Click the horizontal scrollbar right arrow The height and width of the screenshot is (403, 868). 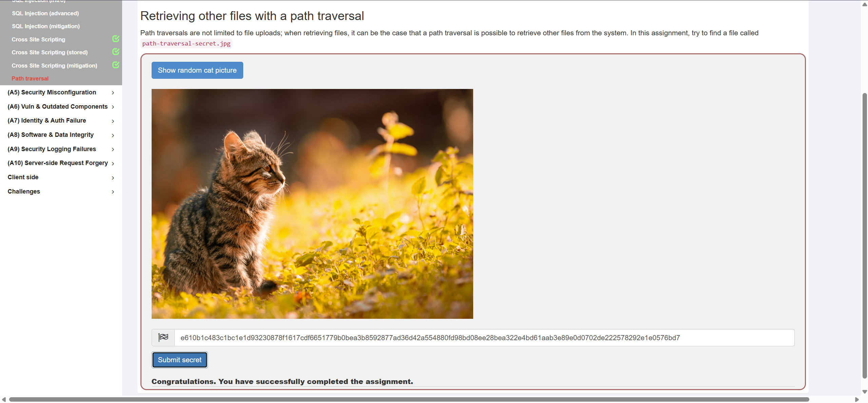(x=856, y=399)
